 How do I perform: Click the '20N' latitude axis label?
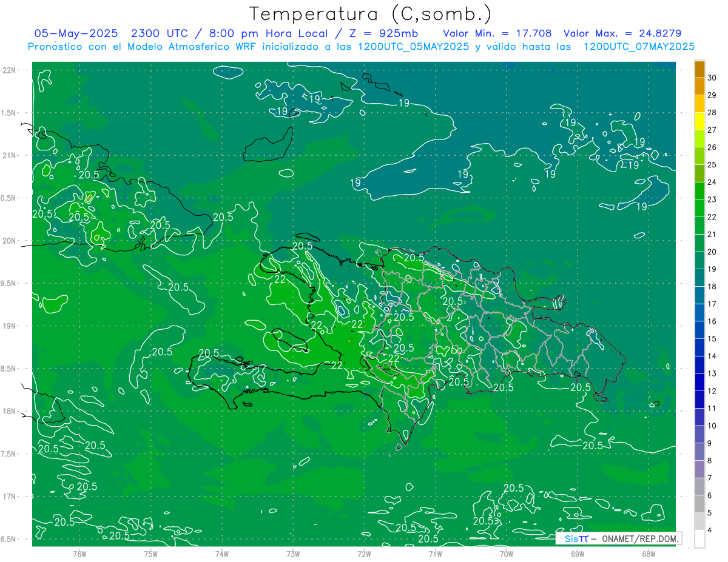click(9, 241)
